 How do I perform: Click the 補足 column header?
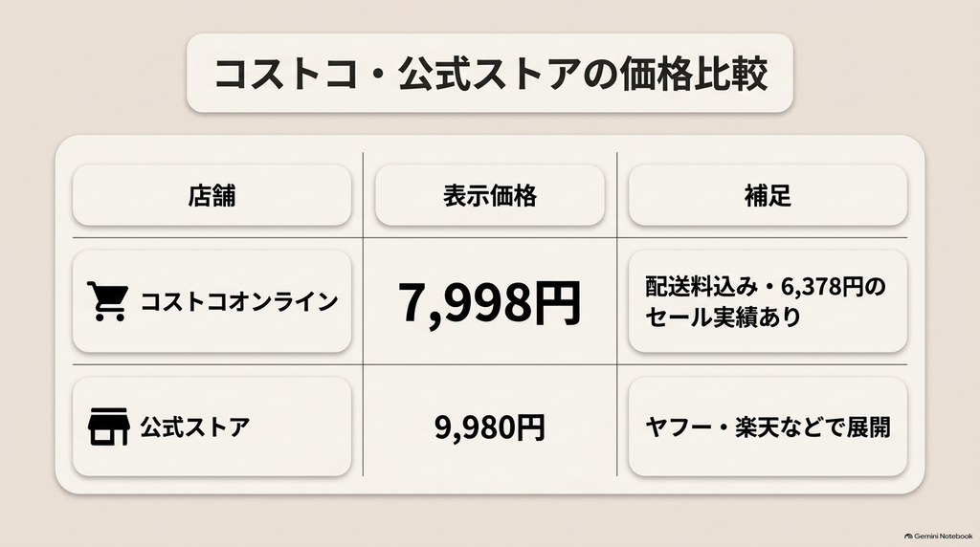[x=768, y=195]
